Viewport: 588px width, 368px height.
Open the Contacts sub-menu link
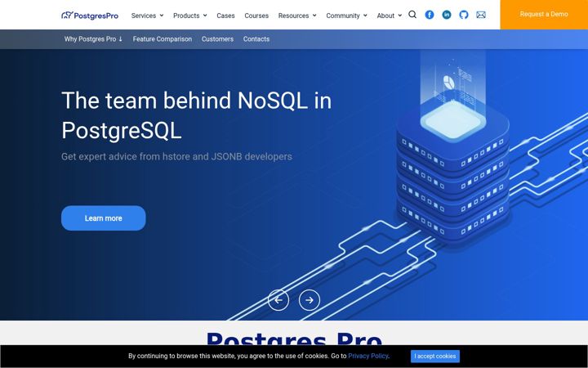(x=256, y=39)
